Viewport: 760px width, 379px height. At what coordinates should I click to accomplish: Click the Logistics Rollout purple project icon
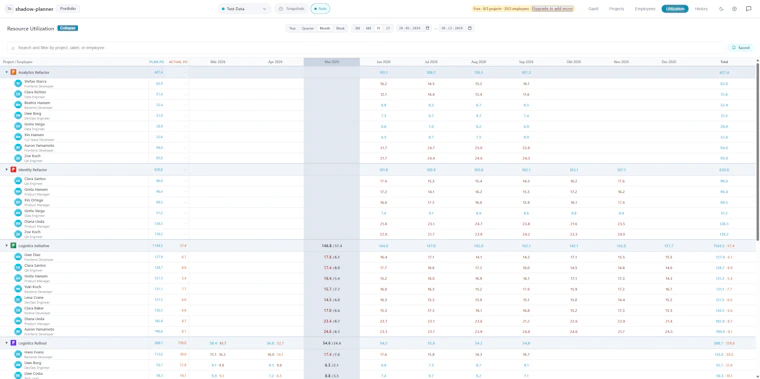[x=14, y=343]
